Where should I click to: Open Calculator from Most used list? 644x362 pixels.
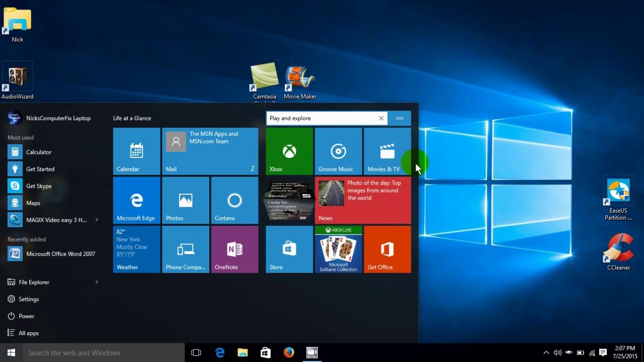click(53, 152)
